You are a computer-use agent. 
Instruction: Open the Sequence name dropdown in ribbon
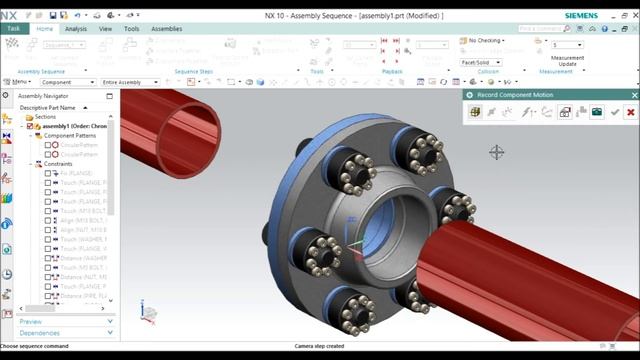coord(64,45)
